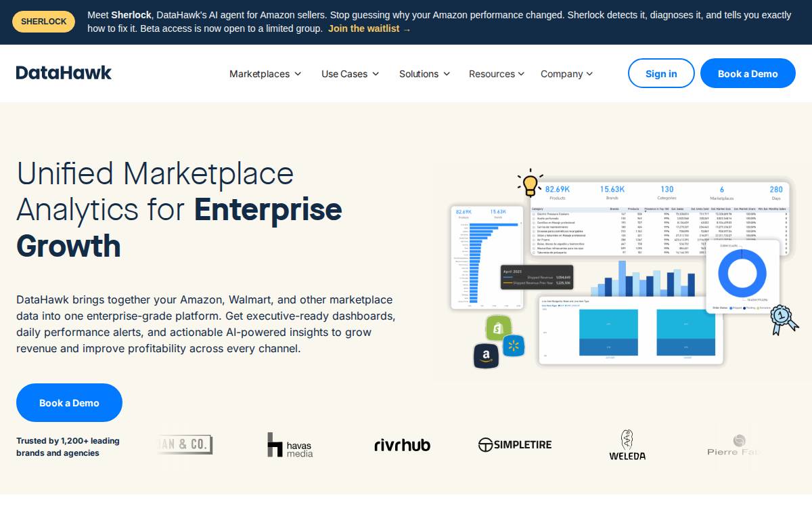Click Book a Demo in the header

coord(748,73)
